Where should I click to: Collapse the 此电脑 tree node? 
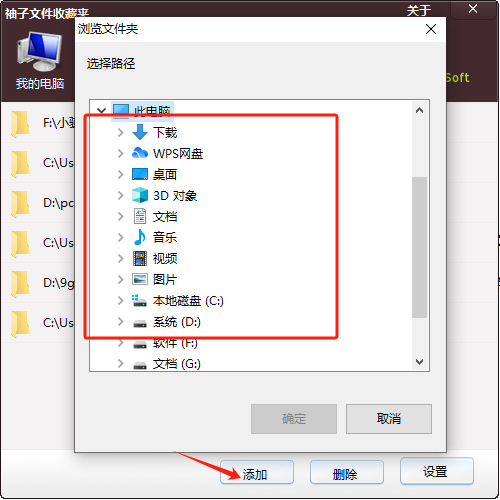pos(101,110)
